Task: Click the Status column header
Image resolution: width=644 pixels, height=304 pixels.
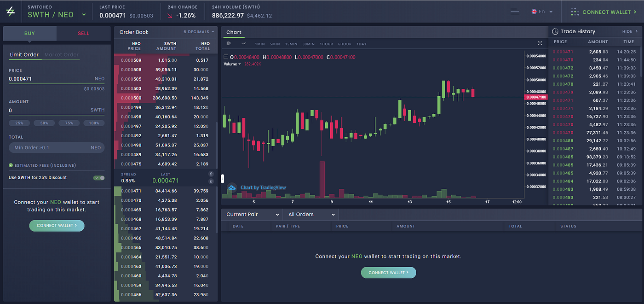Action: [x=568, y=226]
